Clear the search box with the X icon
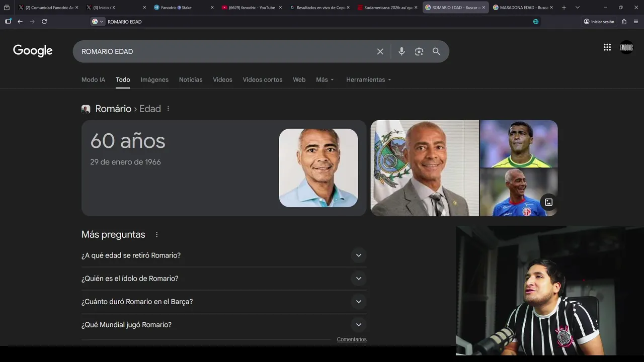Viewport: 644px width, 362px height. pos(380,51)
